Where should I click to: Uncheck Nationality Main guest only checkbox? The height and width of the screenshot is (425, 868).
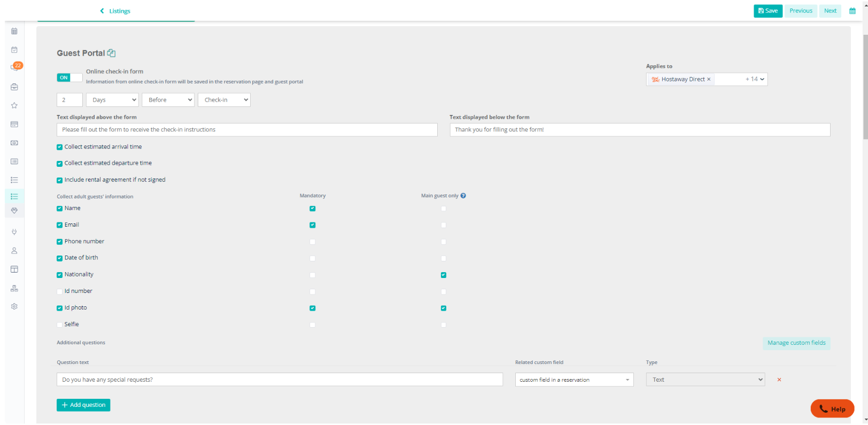click(x=444, y=275)
